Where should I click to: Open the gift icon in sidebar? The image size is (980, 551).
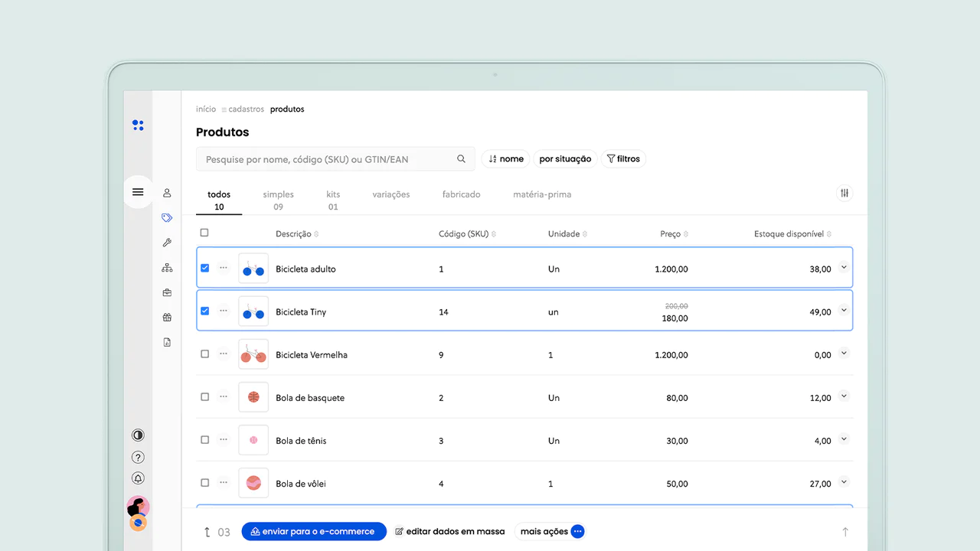tap(167, 318)
